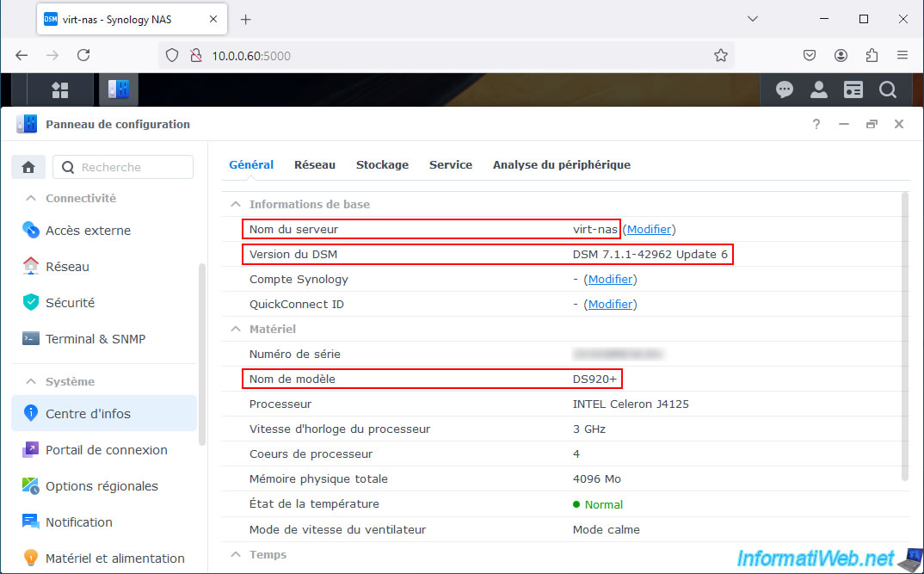The image size is (924, 574).
Task: Click the sidebar vertical scrollbar
Action: [x=202, y=354]
